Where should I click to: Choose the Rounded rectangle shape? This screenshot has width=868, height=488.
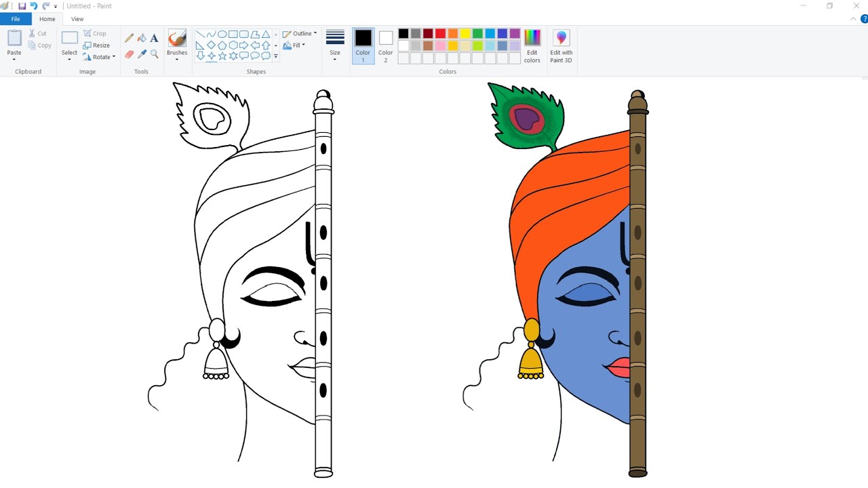click(x=243, y=34)
